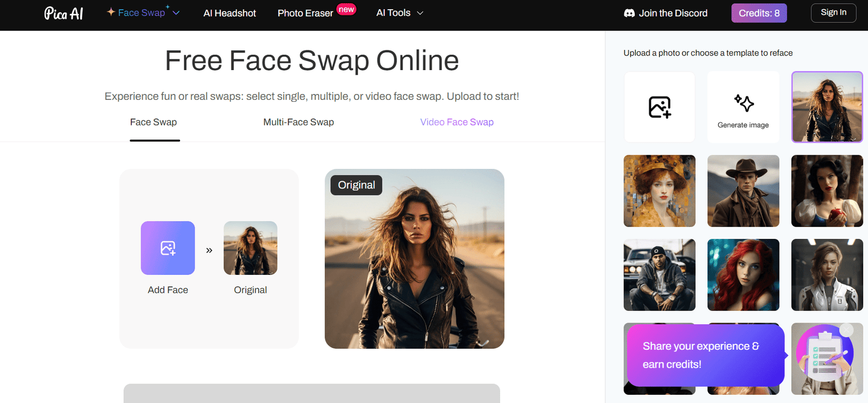
Task: Pick the Klimt-style painting template
Action: [x=659, y=191]
